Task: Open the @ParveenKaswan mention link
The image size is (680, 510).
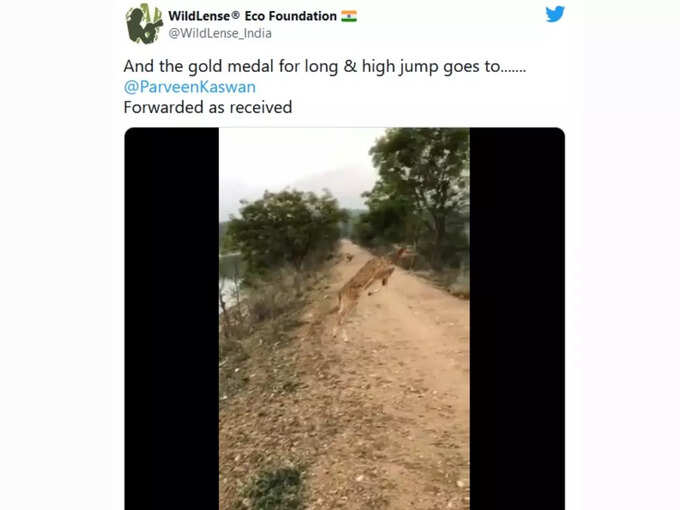Action: [190, 87]
